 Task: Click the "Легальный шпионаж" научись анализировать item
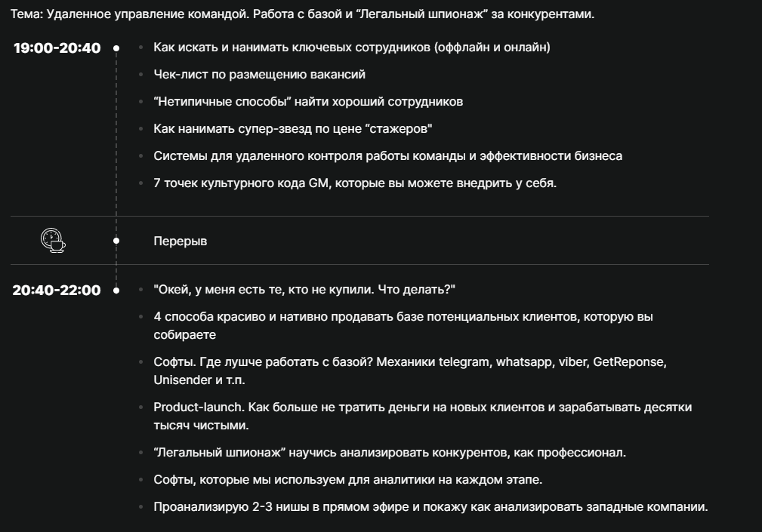[x=390, y=453]
